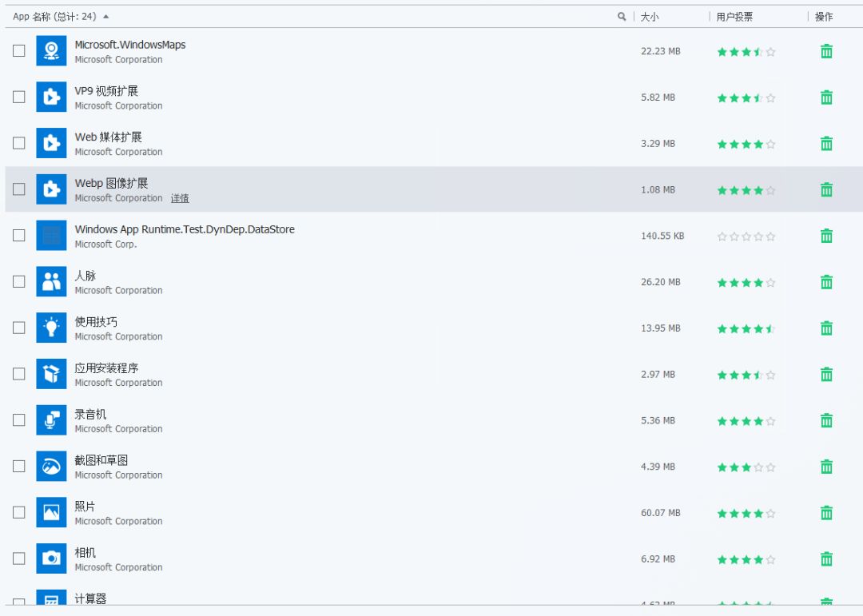The width and height of the screenshot is (863, 616).
Task: Select the 相机 checkbox
Action: pos(18,559)
